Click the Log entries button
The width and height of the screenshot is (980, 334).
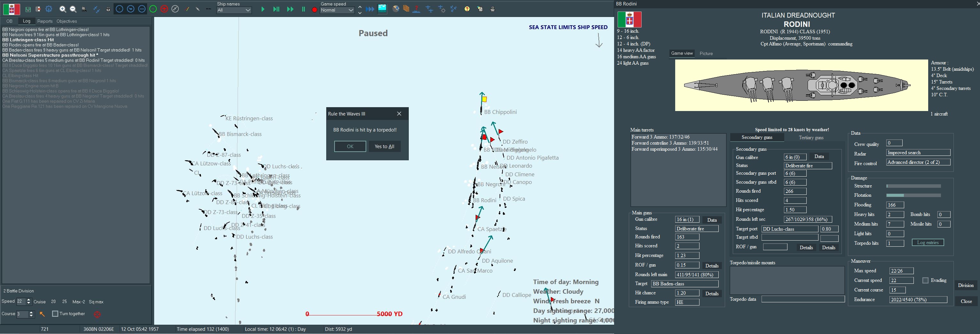928,243
